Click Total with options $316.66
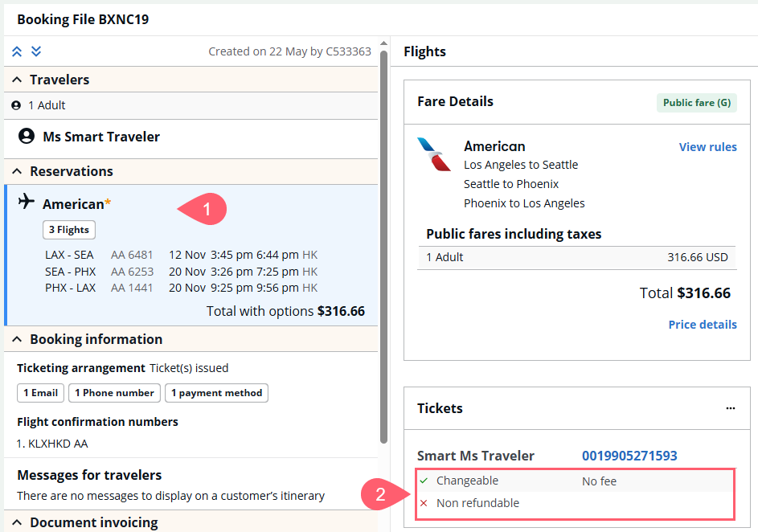The width and height of the screenshot is (758, 532). [x=285, y=311]
